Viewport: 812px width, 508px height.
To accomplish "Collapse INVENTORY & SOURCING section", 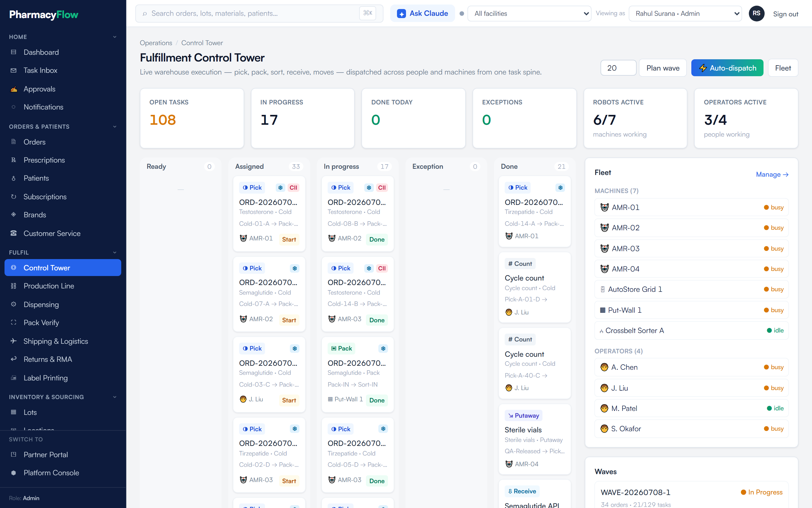I will [63, 397].
